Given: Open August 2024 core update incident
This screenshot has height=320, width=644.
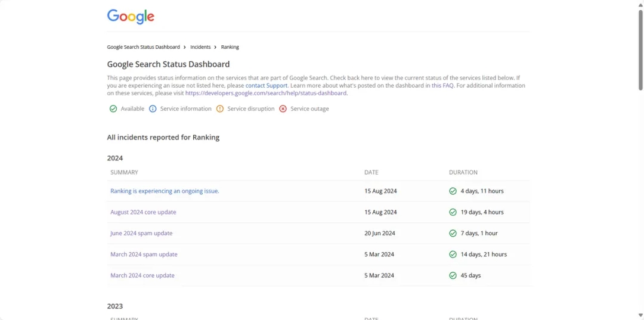Looking at the screenshot, I should tap(143, 212).
